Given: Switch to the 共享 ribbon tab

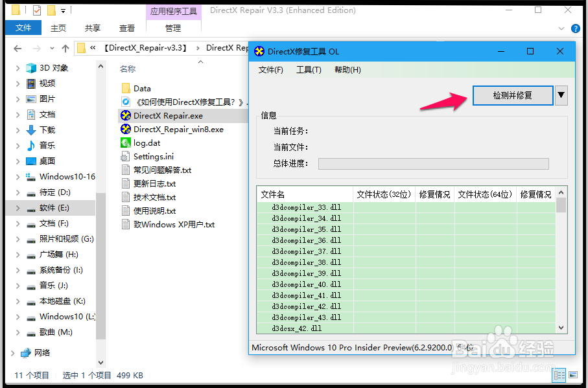Looking at the screenshot, I should click(x=92, y=28).
